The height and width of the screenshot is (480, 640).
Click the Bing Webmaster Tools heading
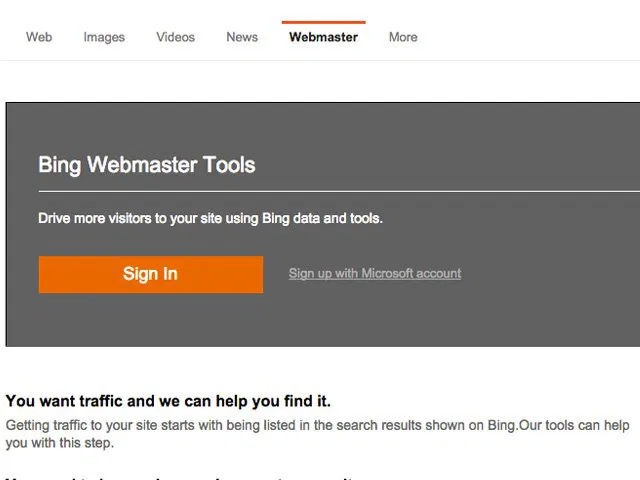(x=146, y=165)
